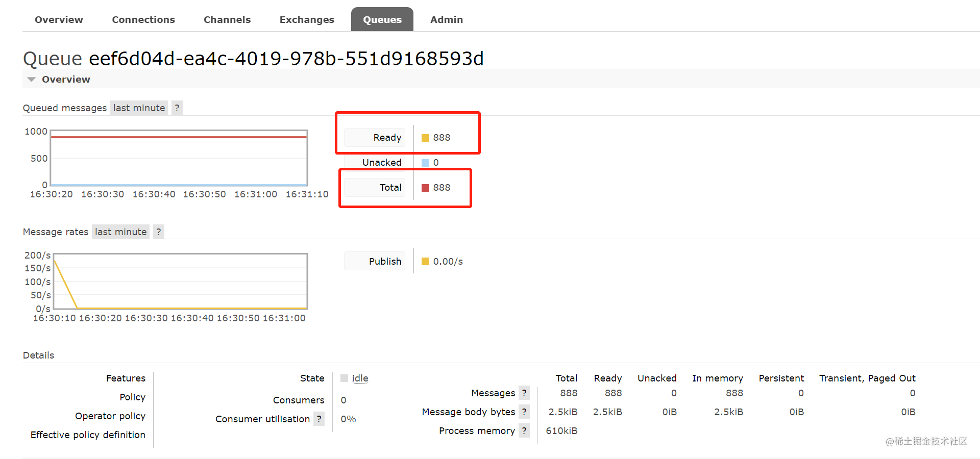The width and height of the screenshot is (980, 459).
Task: Click the Features label
Action: coord(126,378)
